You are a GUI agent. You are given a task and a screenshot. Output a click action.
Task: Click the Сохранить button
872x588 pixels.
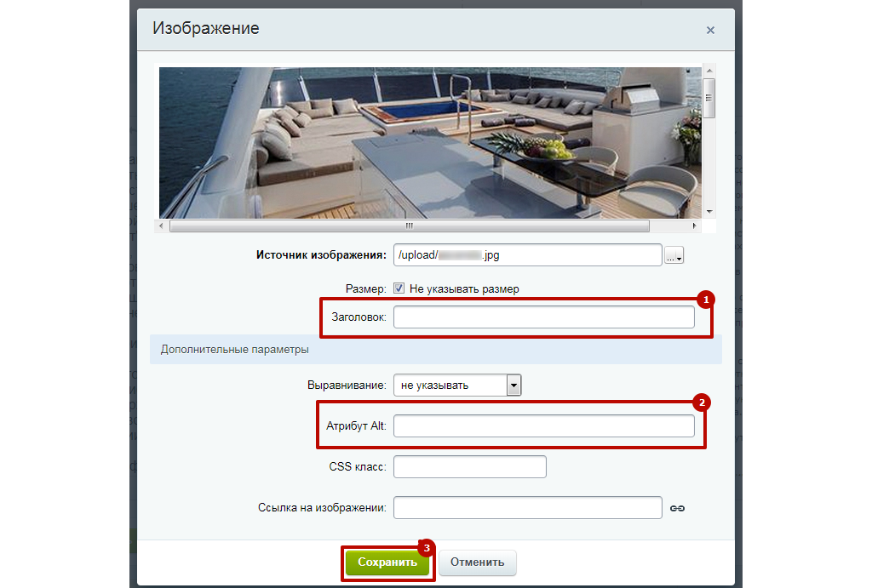click(387, 562)
